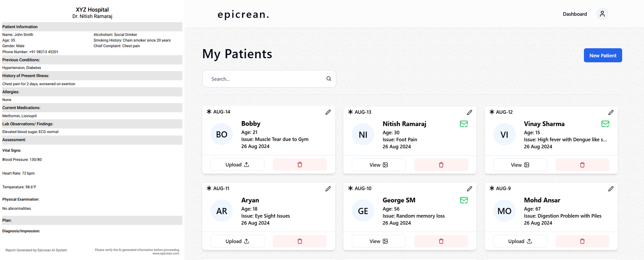Image resolution: width=644 pixels, height=260 pixels.
Task: Open the envelope icon on Nitish Ramaraj's card
Action: [464, 124]
